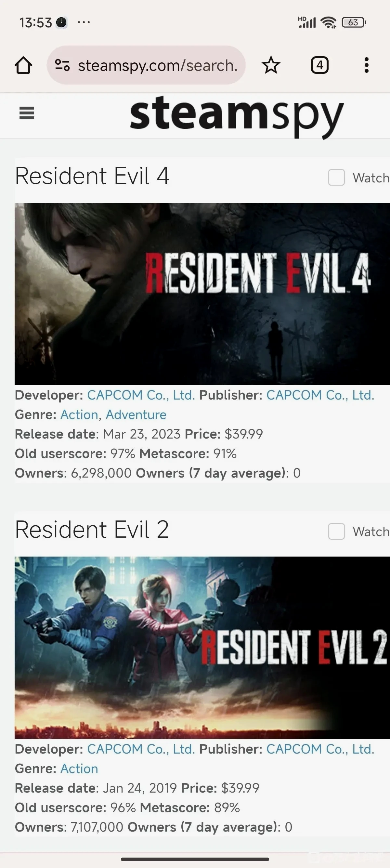Tap the Wi-Fi status icon
The height and width of the screenshot is (868, 390).
tap(328, 22)
